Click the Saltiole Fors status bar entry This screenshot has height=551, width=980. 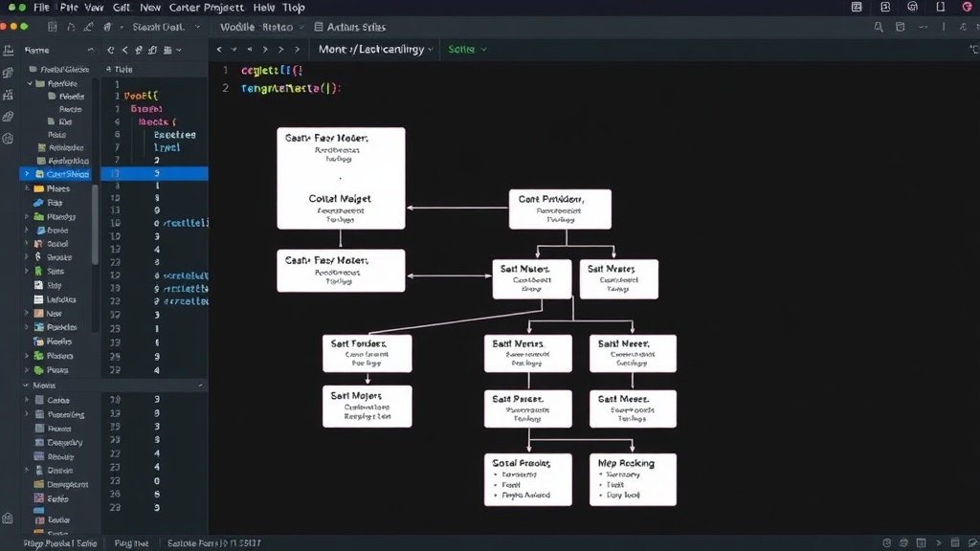(x=213, y=543)
